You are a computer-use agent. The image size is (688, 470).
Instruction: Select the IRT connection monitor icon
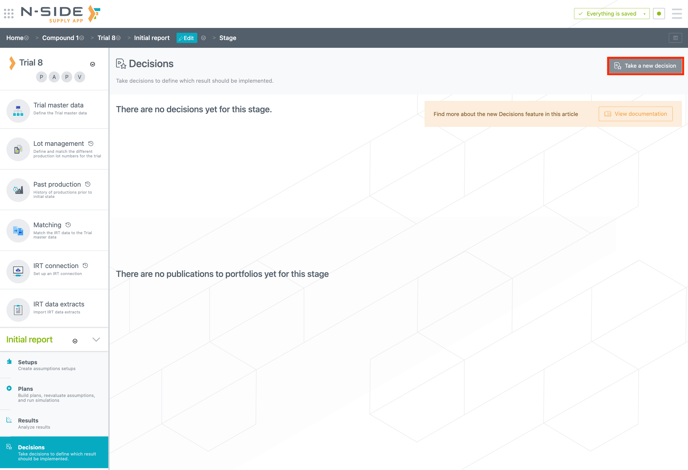tap(18, 270)
